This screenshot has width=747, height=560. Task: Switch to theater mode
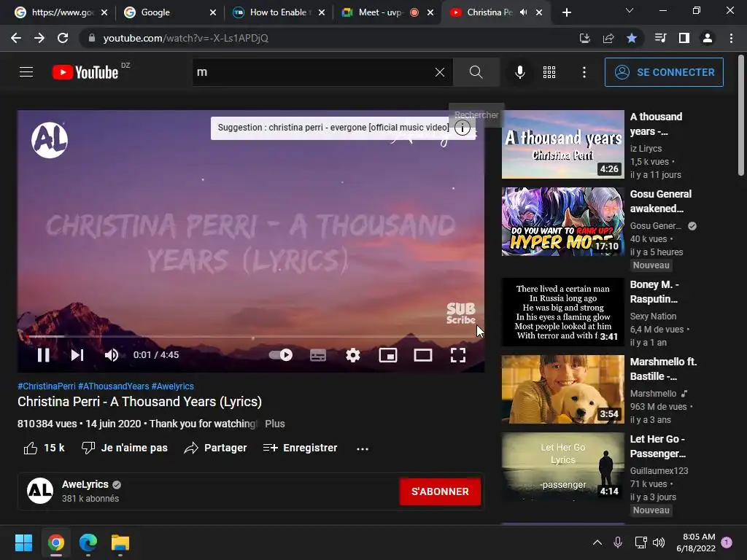[x=423, y=355]
